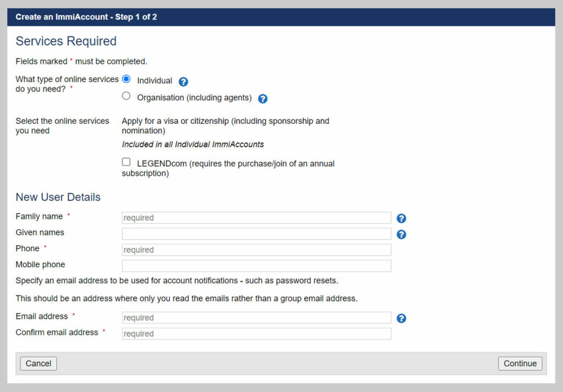Tick the LEGENDcom subscription checkbox
Viewport: 563px width, 392px height.
point(126,162)
